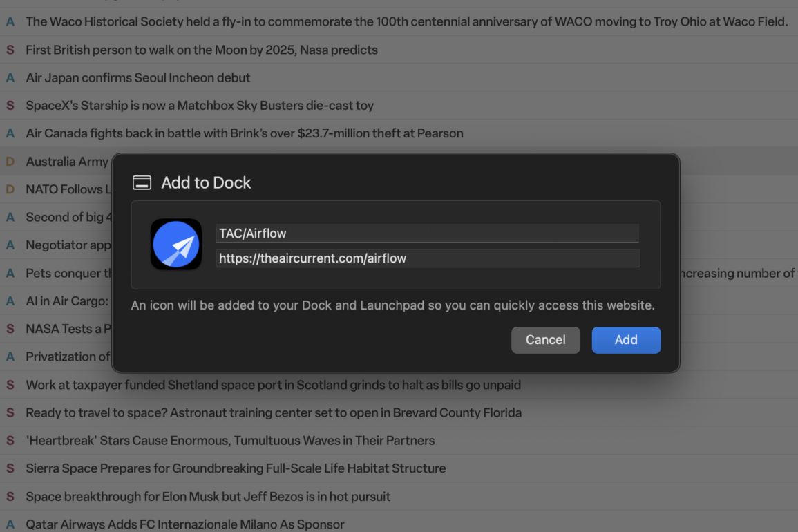The image size is (798, 532).
Task: Open First British person on Moon article
Action: point(202,50)
